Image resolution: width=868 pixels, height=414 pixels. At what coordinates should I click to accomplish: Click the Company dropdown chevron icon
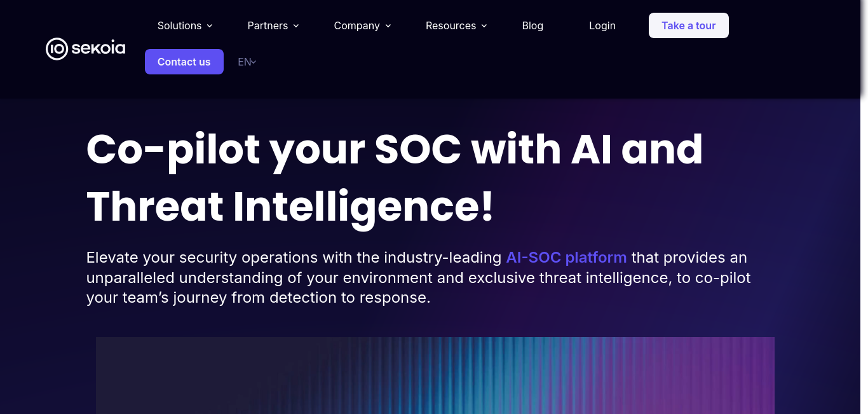(388, 26)
